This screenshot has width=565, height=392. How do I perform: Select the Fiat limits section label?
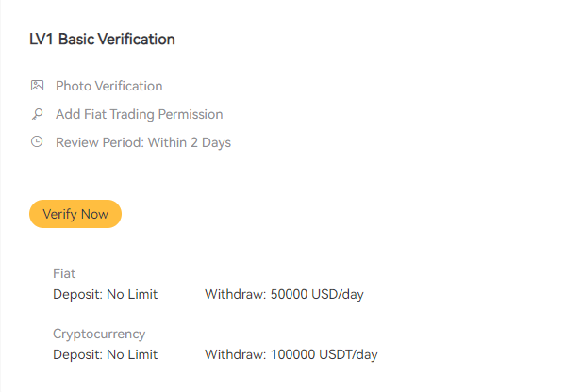64,273
